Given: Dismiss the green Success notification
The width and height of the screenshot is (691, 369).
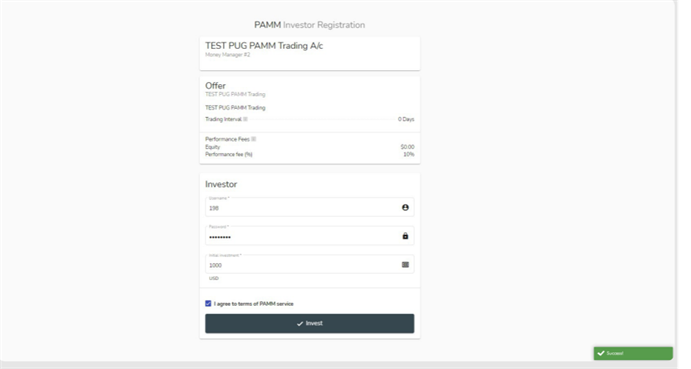Looking at the screenshot, I should 633,353.
